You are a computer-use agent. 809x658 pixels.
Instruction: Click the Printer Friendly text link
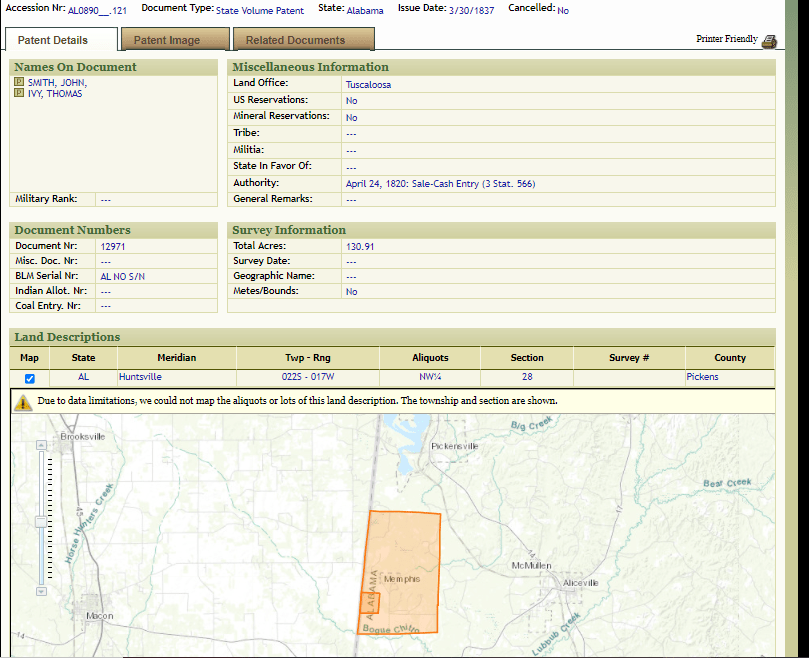pos(727,39)
